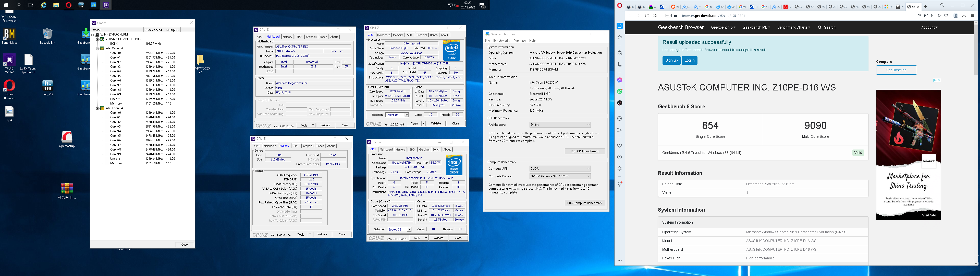
Task: Open WhatsApp in Opera sidebar
Action: (x=619, y=91)
